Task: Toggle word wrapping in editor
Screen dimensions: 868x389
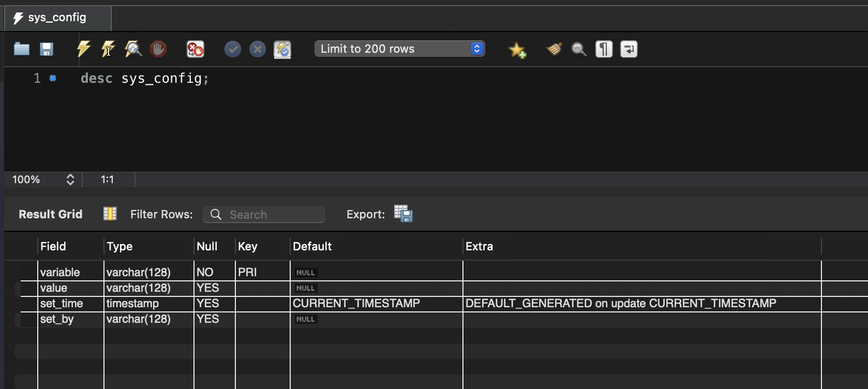Action: [x=628, y=49]
